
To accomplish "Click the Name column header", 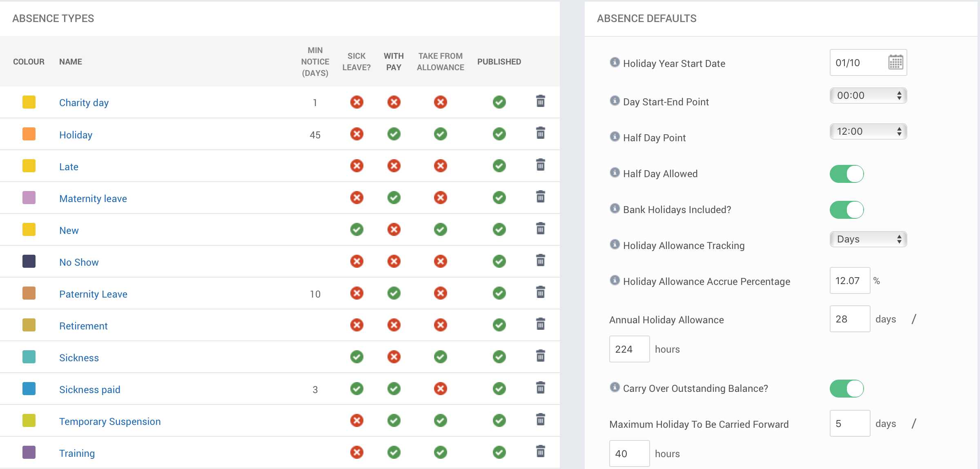I will 71,62.
